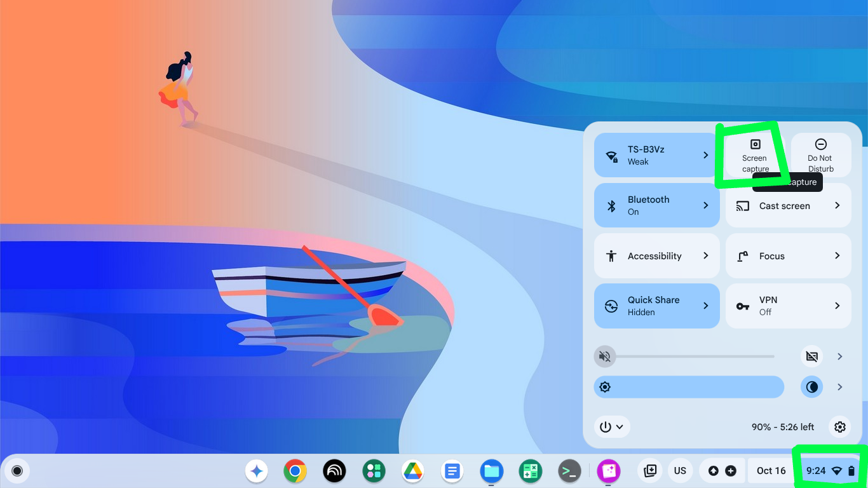Open the Cast screen menu
The height and width of the screenshot is (488, 868).
[x=788, y=205]
